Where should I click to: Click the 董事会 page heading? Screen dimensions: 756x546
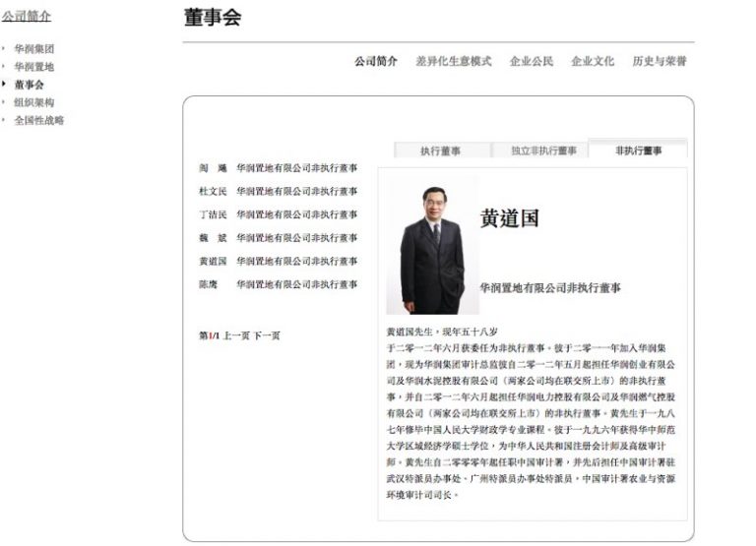pyautogui.click(x=213, y=18)
